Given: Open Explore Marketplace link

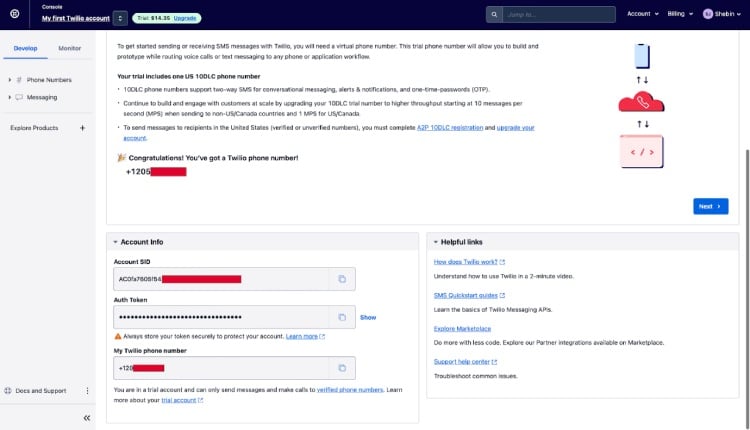Looking at the screenshot, I should click(462, 329).
